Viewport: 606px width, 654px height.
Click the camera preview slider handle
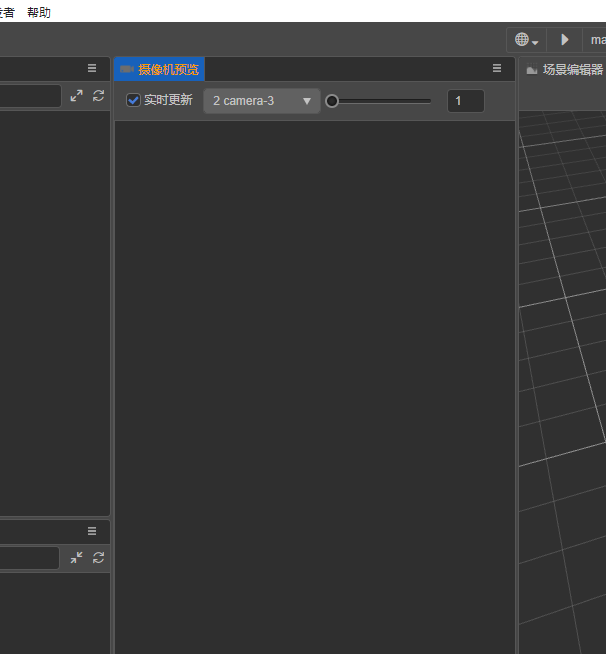pos(332,101)
